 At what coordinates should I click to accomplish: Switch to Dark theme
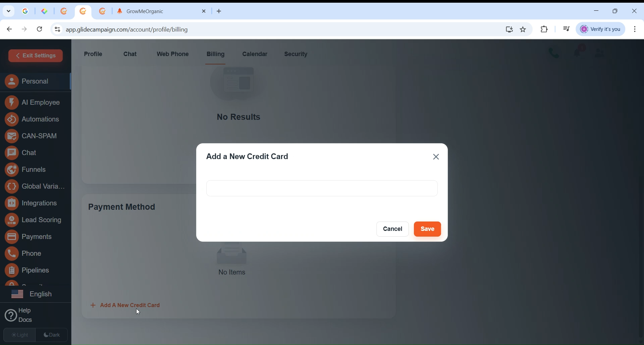click(x=52, y=335)
